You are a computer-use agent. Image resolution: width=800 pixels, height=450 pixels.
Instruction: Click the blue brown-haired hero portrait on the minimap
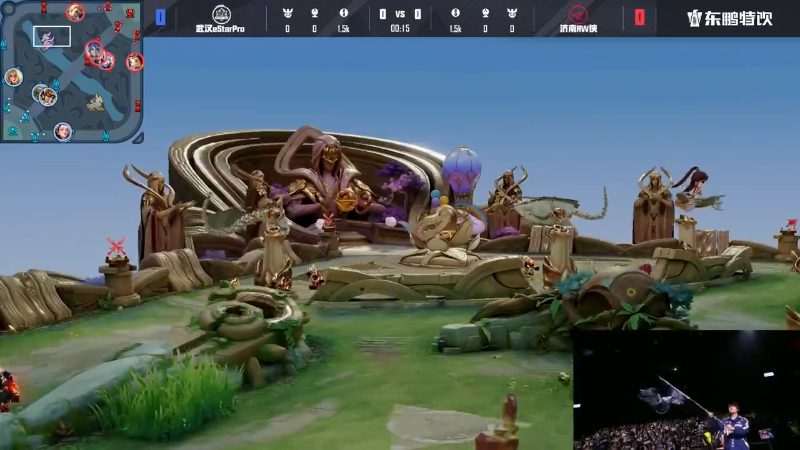pyautogui.click(x=48, y=96)
